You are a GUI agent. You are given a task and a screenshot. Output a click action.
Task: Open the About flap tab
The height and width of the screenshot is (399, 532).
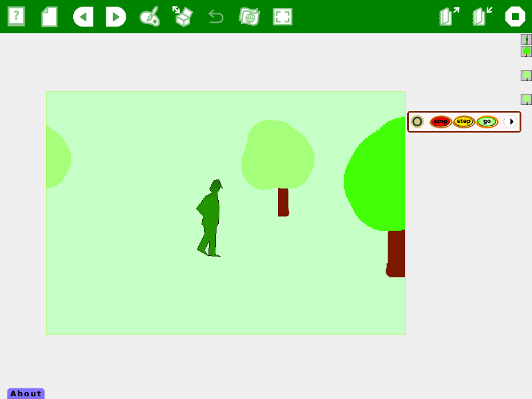coord(26,394)
